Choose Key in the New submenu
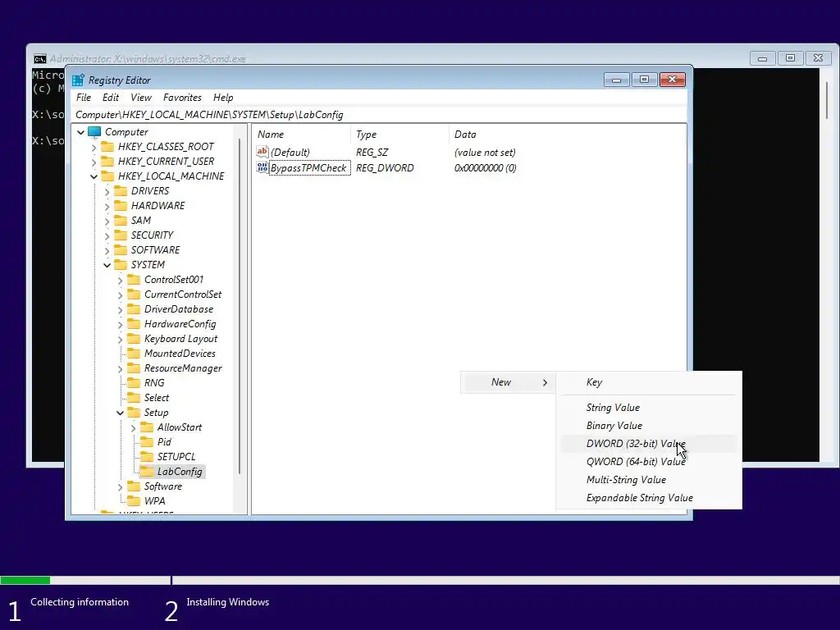The image size is (840, 630). pos(649,382)
